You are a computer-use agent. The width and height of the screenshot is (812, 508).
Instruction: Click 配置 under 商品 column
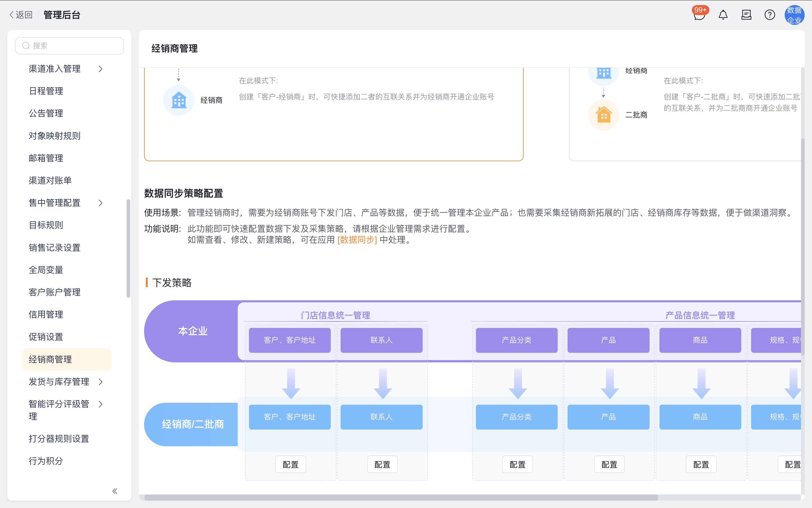tap(701, 464)
